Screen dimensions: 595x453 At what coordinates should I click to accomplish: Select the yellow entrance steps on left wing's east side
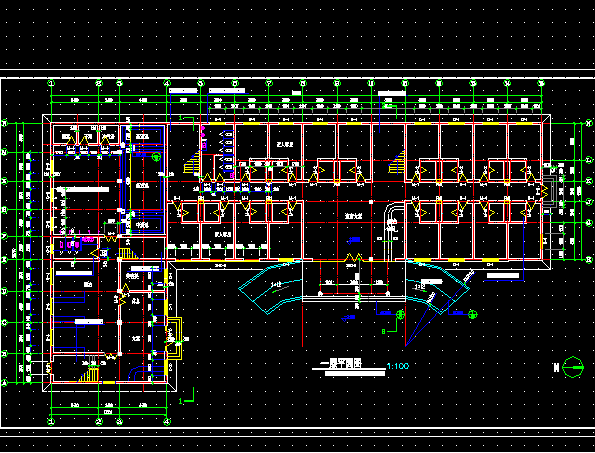click(175, 339)
